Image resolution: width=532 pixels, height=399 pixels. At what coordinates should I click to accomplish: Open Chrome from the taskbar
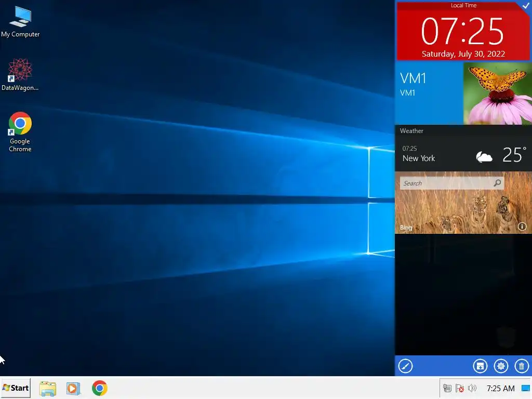click(x=99, y=388)
